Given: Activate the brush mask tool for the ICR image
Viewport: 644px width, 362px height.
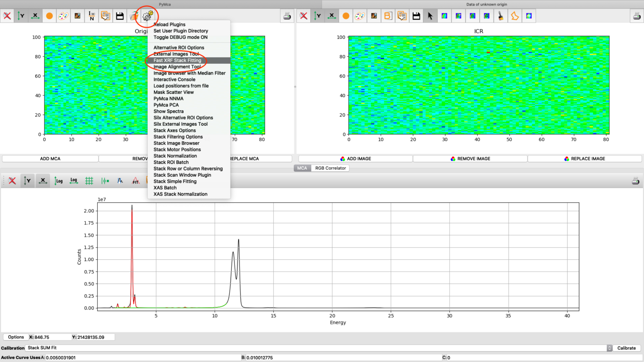Looking at the screenshot, I should [501, 16].
